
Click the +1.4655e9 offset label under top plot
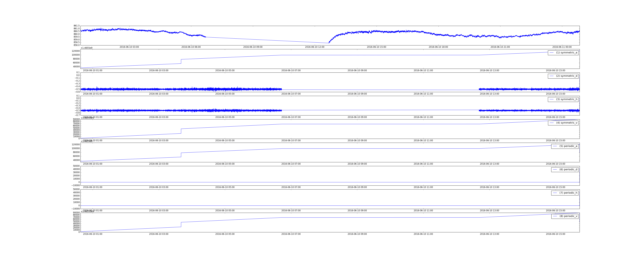(87, 48)
